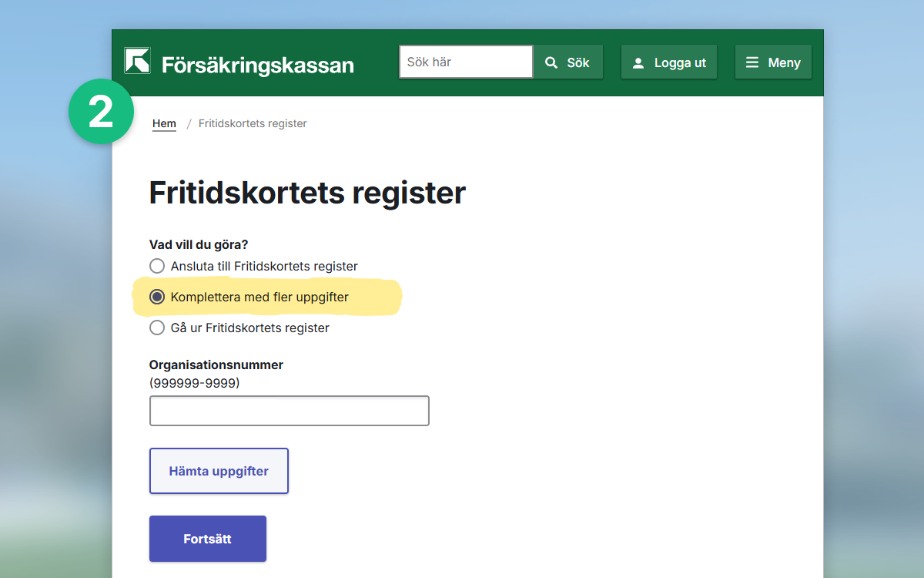Click the 'Gå ur Fritidskortets register' label text
Image resolution: width=924 pixels, height=578 pixels.
[249, 328]
